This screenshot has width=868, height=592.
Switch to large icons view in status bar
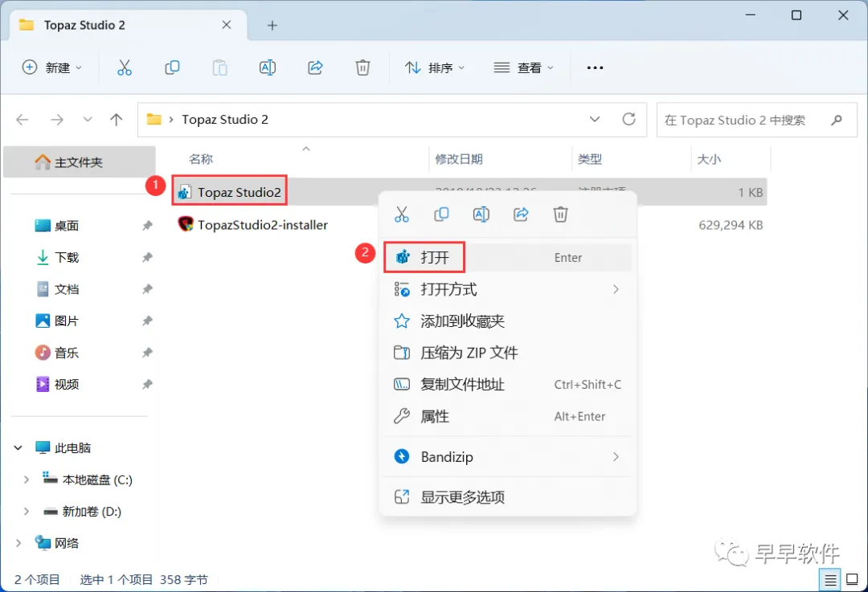point(853,580)
